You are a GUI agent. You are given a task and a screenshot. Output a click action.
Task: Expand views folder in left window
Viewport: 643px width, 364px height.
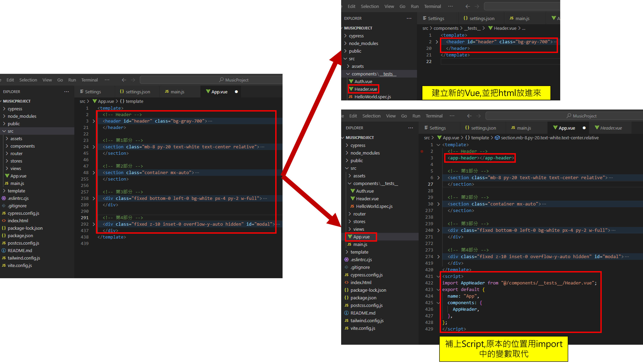tap(7, 168)
